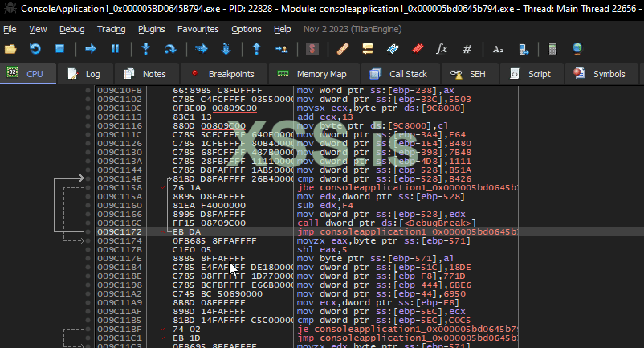Select 'mov ecx,dword ptr ss:[ebp-F8]' instruction
The width and height of the screenshot is (644, 348).
(x=378, y=302)
